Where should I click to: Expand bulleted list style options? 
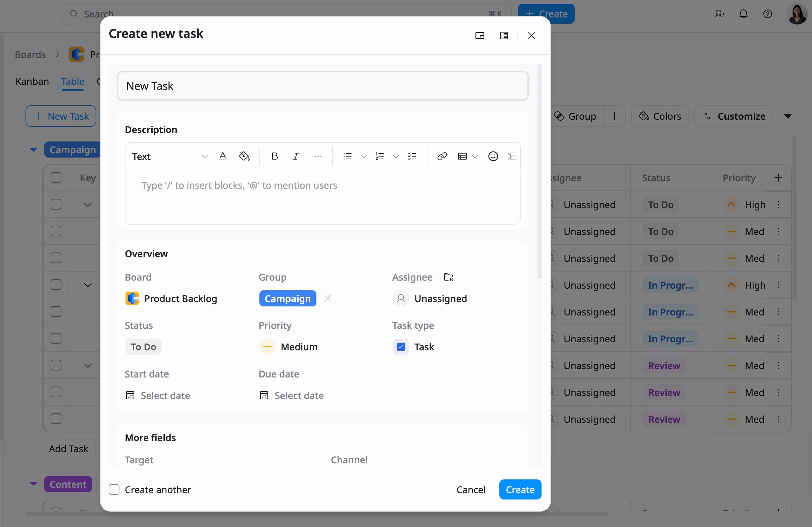[364, 157]
